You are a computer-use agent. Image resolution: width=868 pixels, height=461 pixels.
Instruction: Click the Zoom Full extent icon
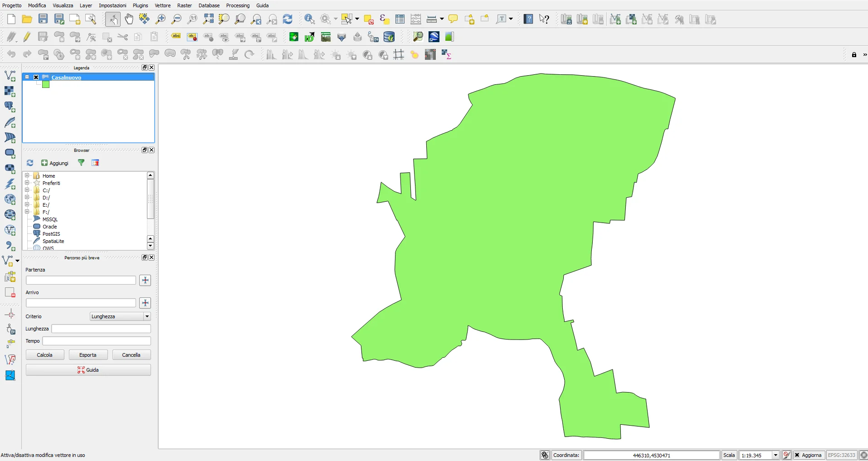(208, 19)
